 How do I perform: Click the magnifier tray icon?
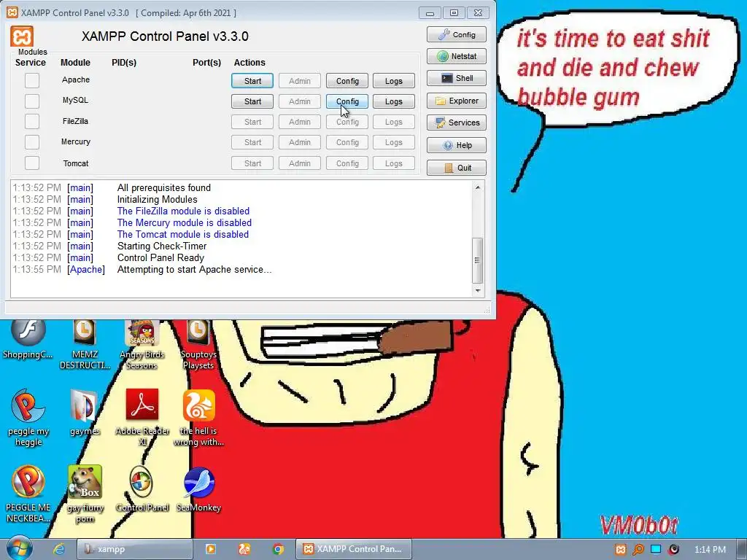point(638,550)
